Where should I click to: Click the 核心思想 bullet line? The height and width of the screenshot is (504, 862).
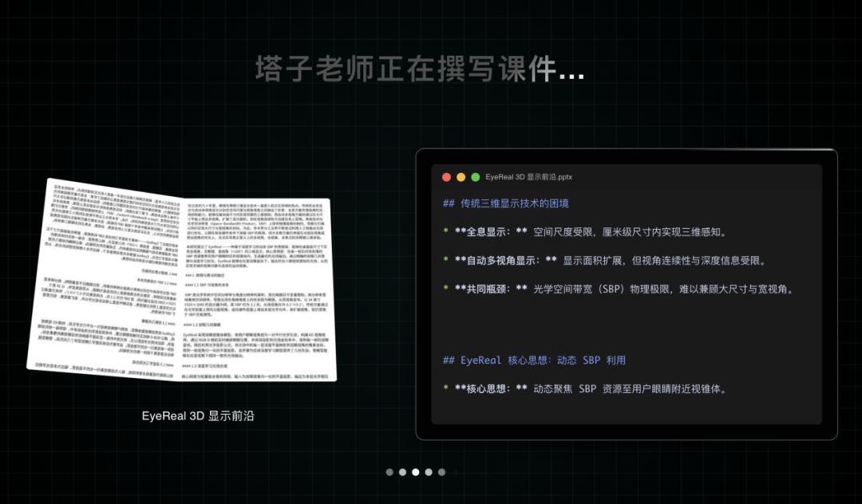(x=584, y=388)
